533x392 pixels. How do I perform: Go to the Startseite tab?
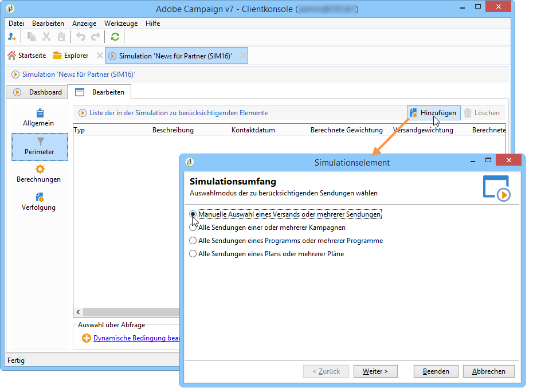click(27, 56)
